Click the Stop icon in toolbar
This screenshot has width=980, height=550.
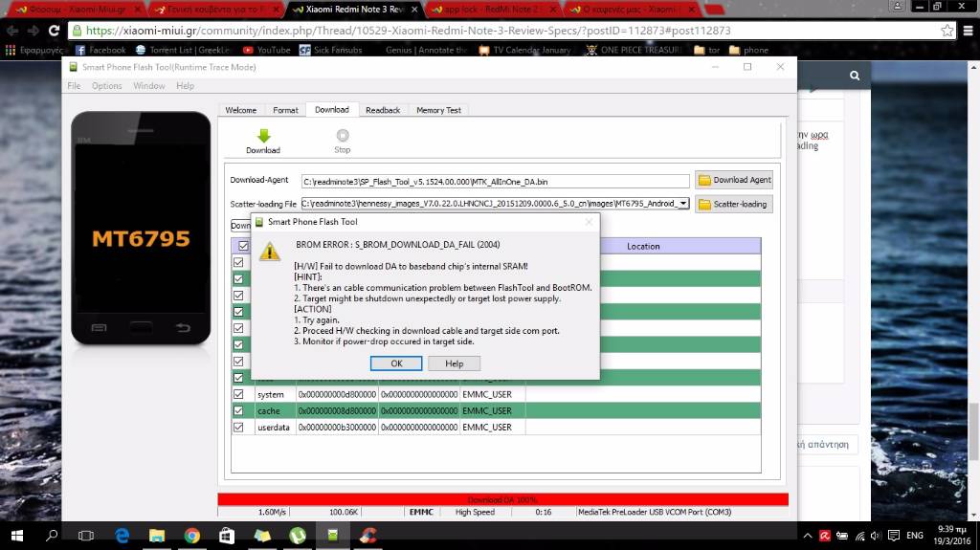pos(342,137)
